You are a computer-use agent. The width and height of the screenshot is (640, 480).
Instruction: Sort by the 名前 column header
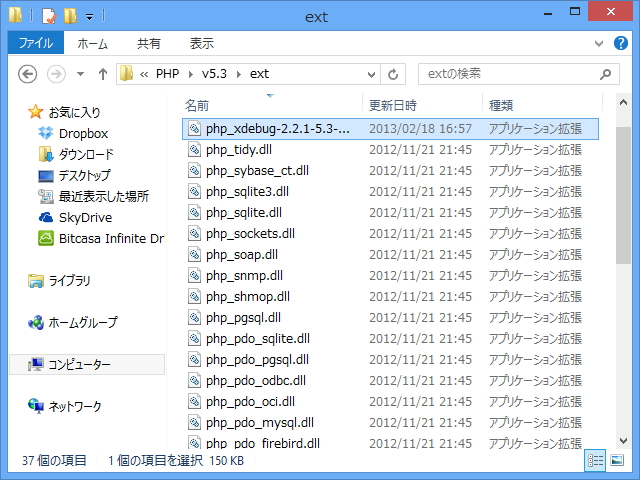click(197, 106)
